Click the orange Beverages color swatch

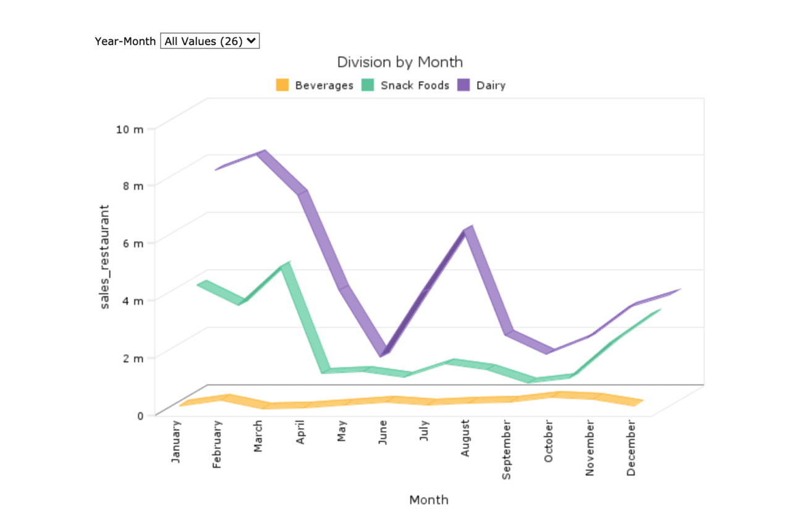(x=283, y=85)
